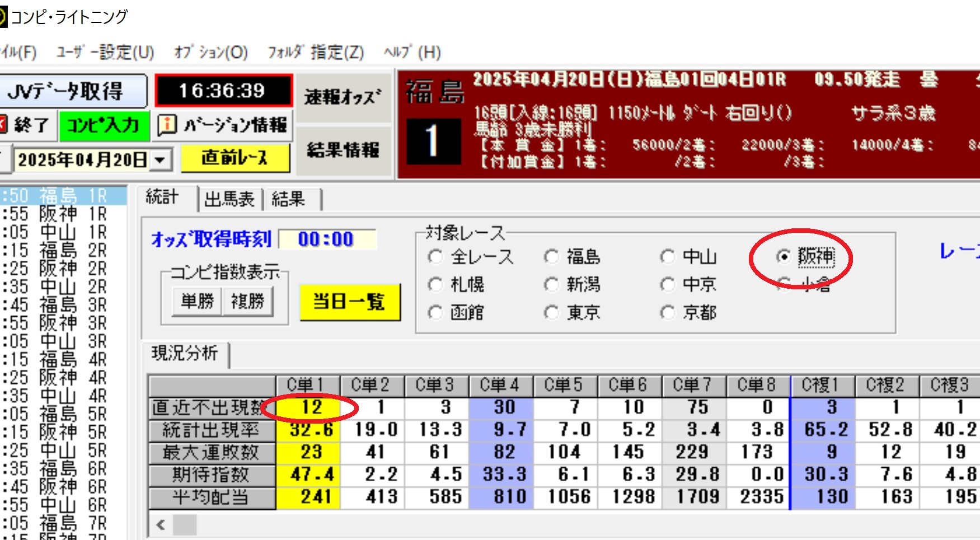Click the 単勝 index display button
This screenshot has height=540, width=980.
[197, 302]
